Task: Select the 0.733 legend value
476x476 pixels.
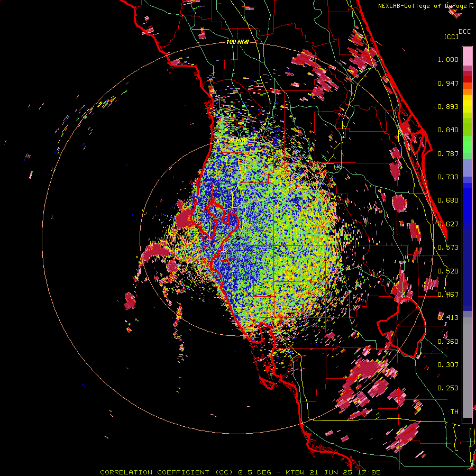Action: [448, 177]
